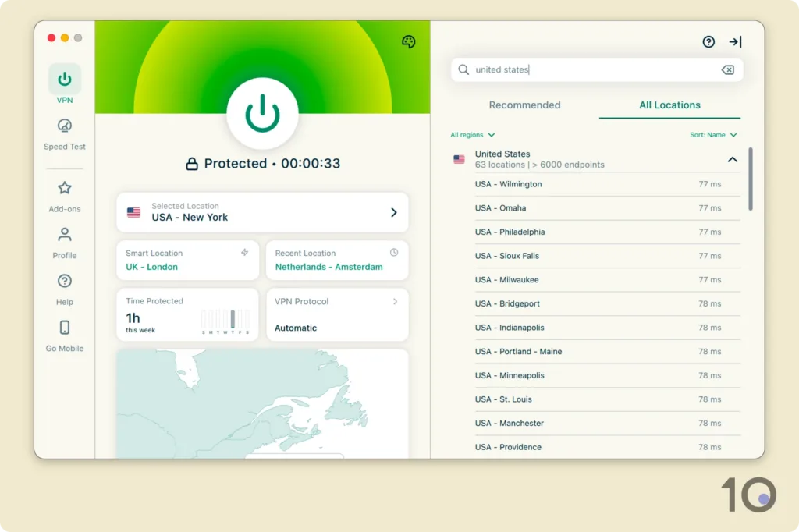Toggle the VPN power button off
The image size is (799, 532).
(262, 114)
